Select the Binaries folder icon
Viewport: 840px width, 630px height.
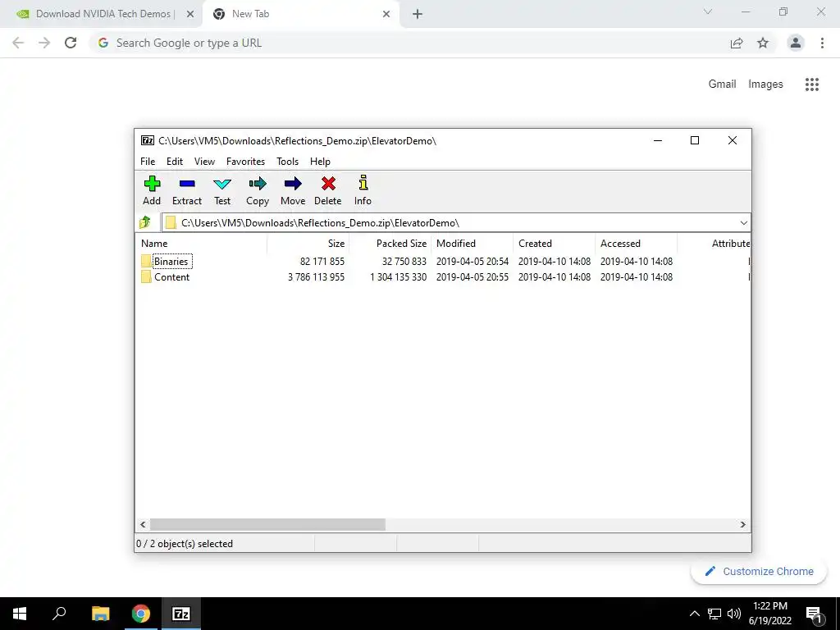pyautogui.click(x=146, y=262)
